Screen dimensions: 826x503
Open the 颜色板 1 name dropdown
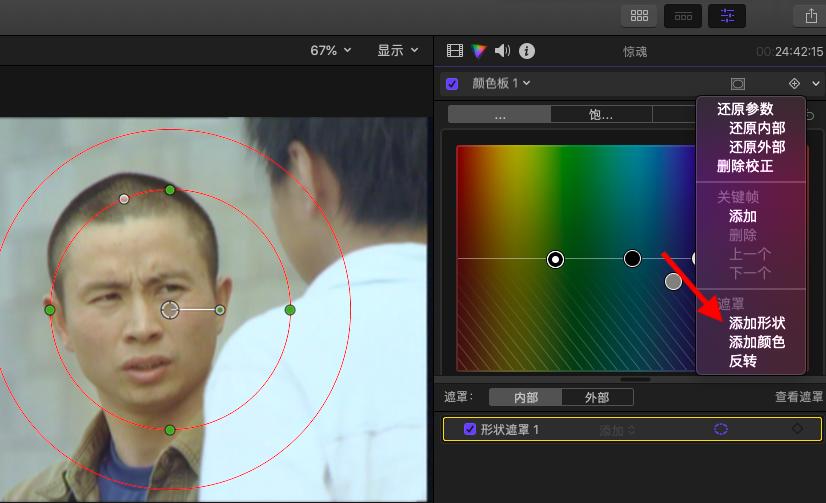coord(501,83)
